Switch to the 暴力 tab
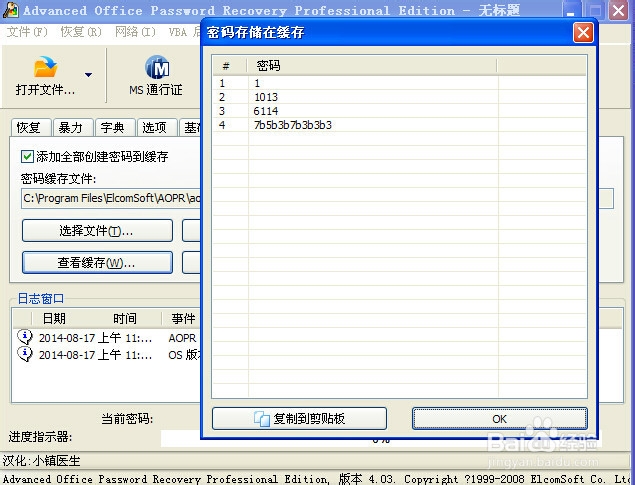 [x=73, y=128]
